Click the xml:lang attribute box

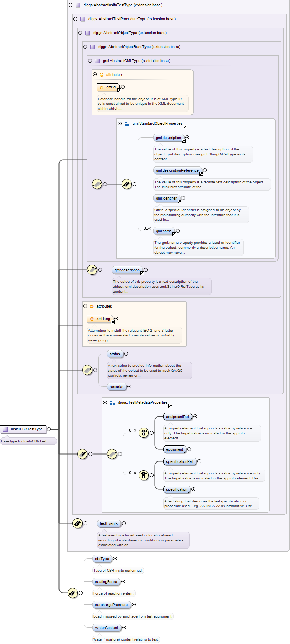click(x=100, y=319)
